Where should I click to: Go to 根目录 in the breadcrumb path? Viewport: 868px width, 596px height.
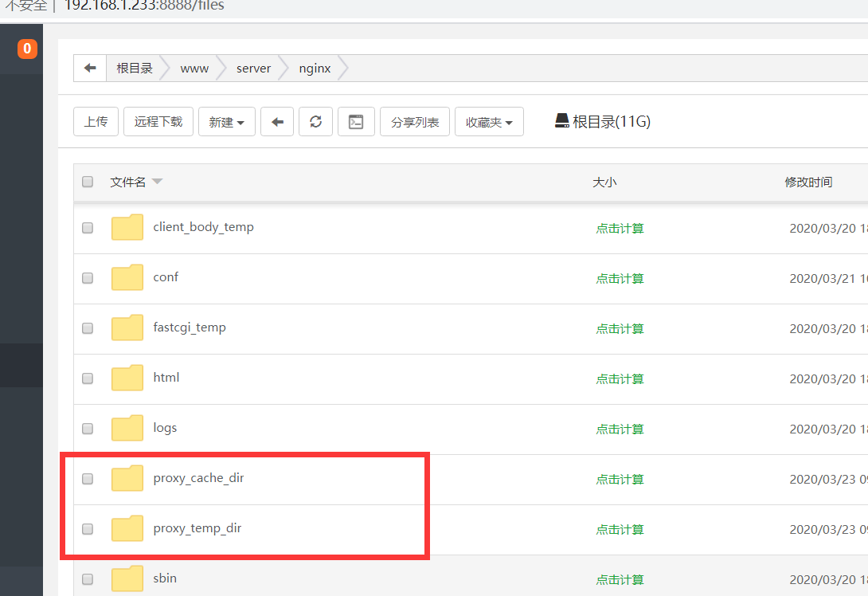click(135, 69)
